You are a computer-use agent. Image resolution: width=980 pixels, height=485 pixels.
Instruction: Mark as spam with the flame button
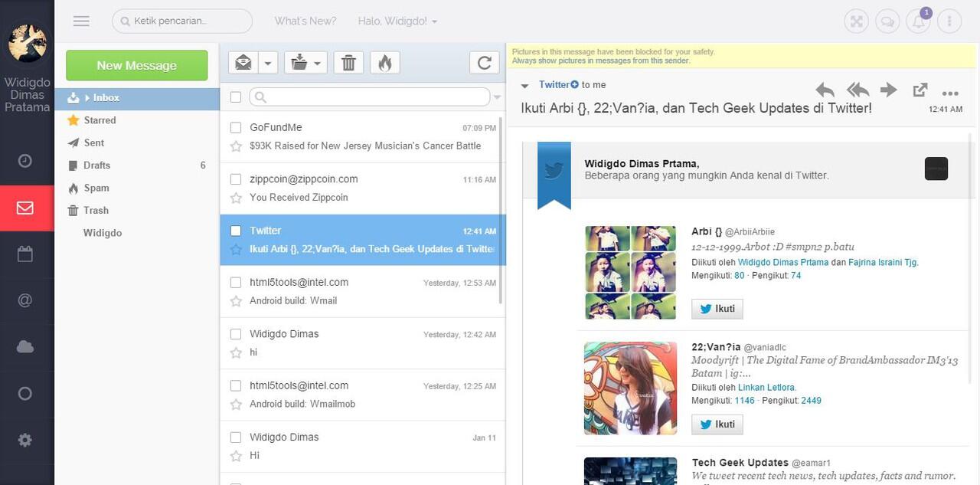(385, 63)
